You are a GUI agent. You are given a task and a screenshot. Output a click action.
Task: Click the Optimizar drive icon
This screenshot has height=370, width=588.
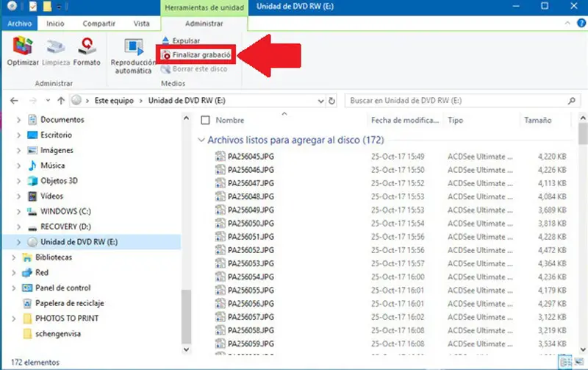click(x=23, y=46)
